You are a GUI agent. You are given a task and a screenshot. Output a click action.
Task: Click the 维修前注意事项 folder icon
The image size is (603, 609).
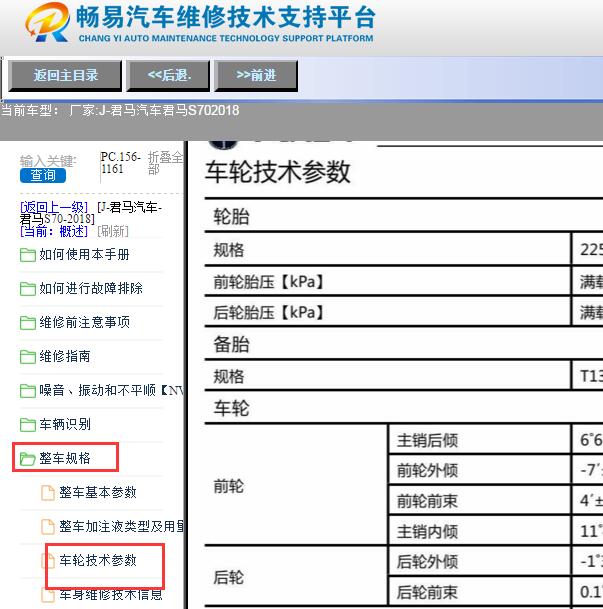(28, 323)
